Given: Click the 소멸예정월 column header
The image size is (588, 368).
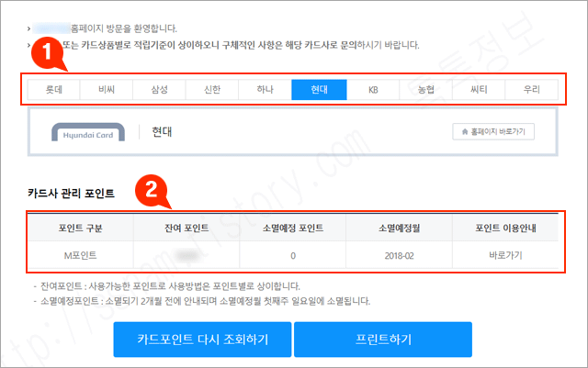Looking at the screenshot, I should [399, 228].
